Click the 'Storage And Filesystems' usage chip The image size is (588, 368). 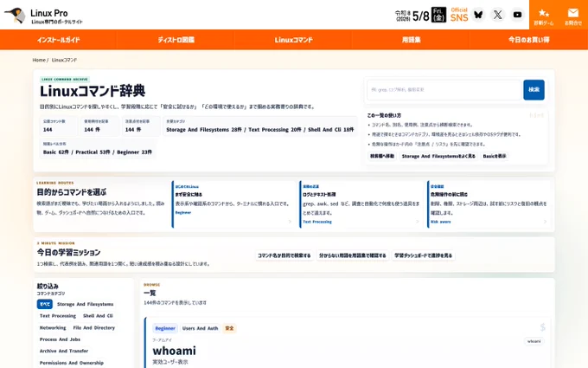pyautogui.click(x=438, y=156)
